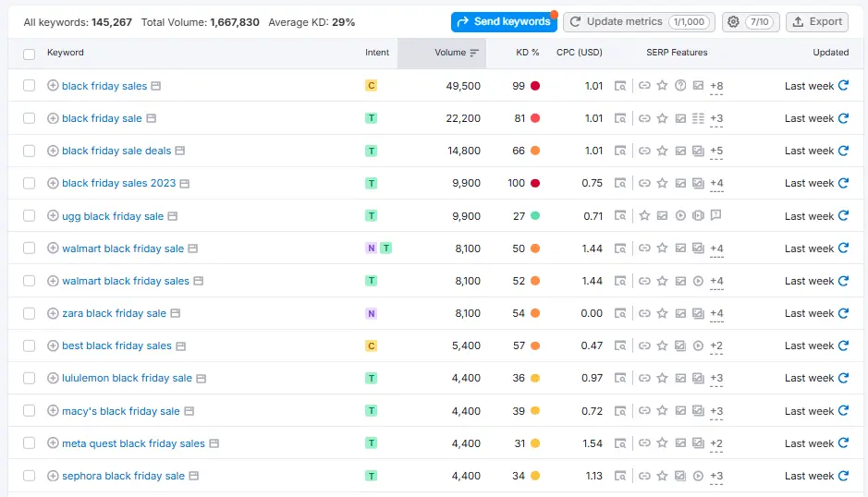Image resolution: width=868 pixels, height=497 pixels.
Task: Expand +8 SERP features for black friday sales
Action: (x=716, y=87)
